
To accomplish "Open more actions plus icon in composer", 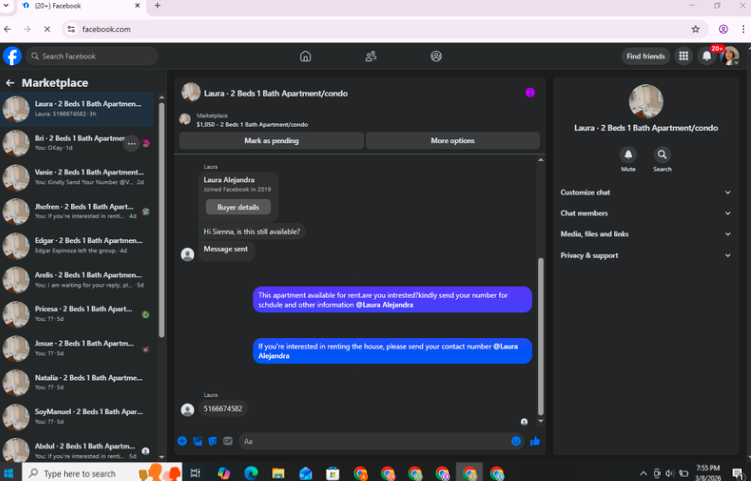I will point(182,441).
